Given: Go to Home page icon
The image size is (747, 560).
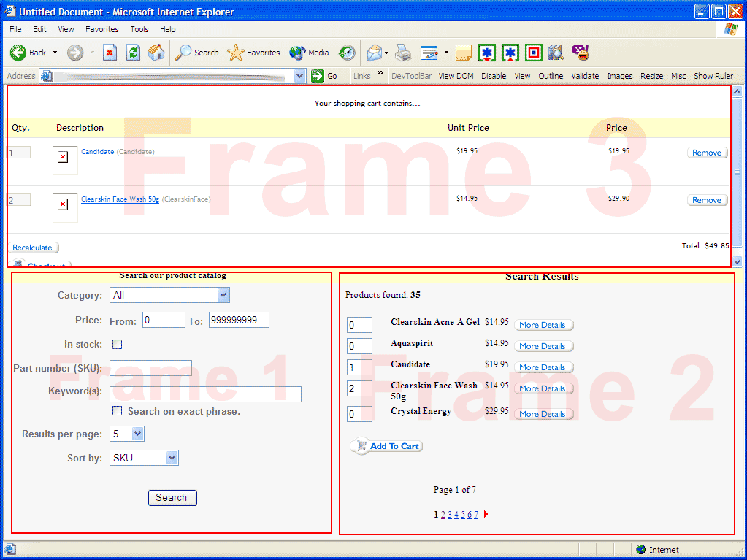Looking at the screenshot, I should click(x=156, y=53).
